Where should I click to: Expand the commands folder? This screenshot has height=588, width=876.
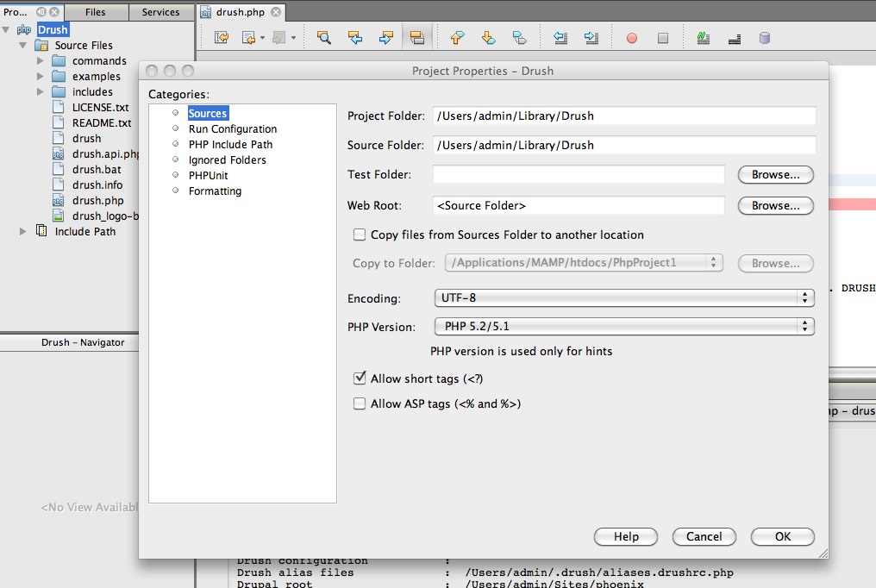click(41, 60)
